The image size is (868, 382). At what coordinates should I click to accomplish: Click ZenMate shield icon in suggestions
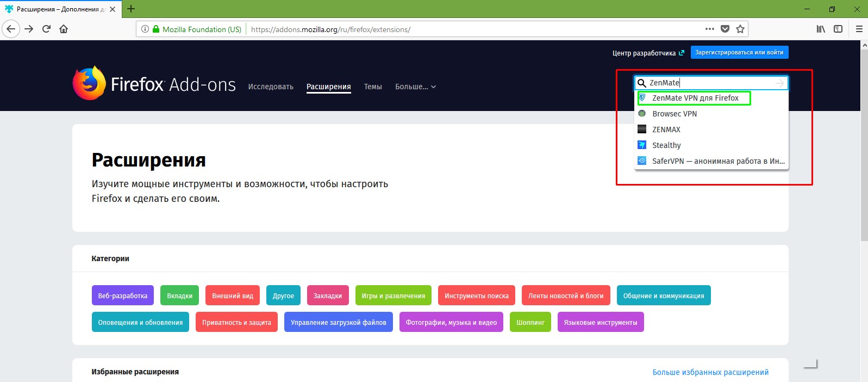(642, 98)
